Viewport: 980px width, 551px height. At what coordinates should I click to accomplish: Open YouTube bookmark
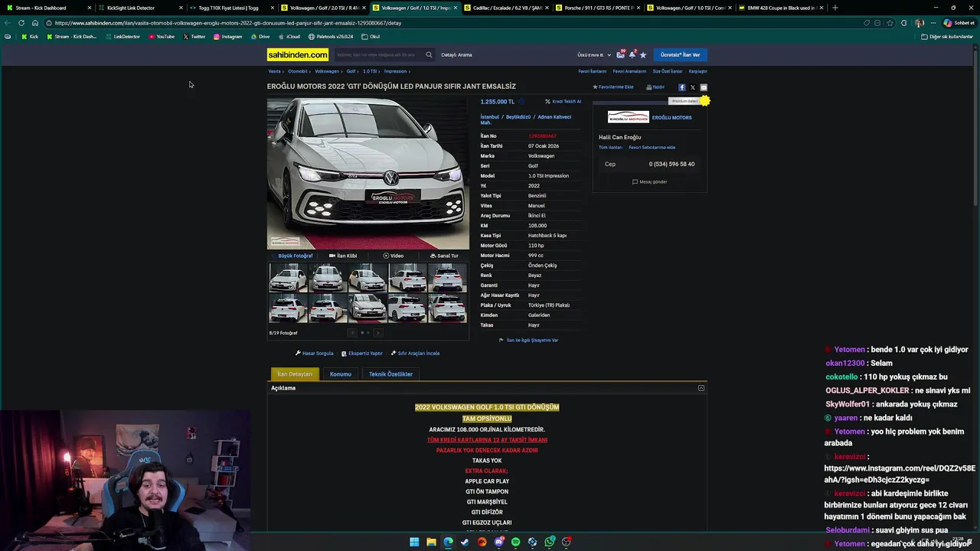[162, 37]
